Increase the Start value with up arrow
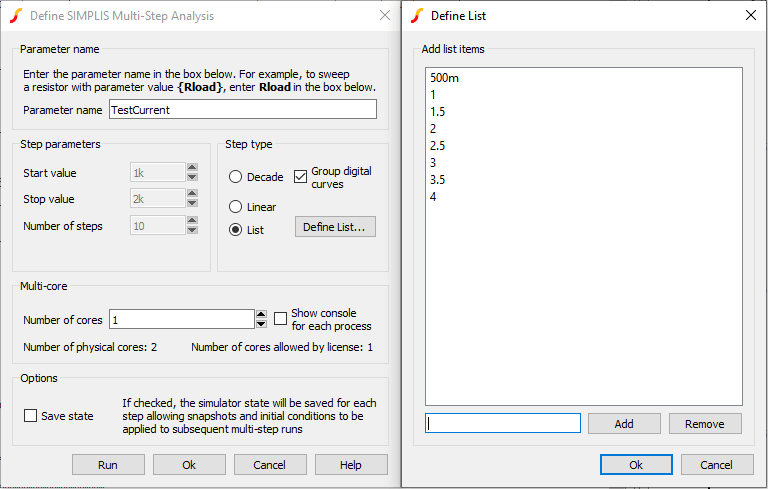The image size is (768, 489). pos(192,168)
